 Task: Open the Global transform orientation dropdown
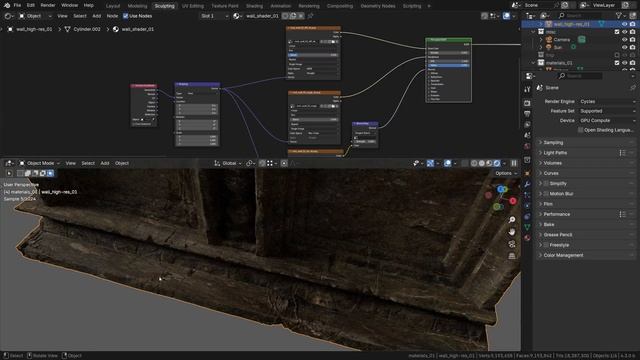point(228,163)
